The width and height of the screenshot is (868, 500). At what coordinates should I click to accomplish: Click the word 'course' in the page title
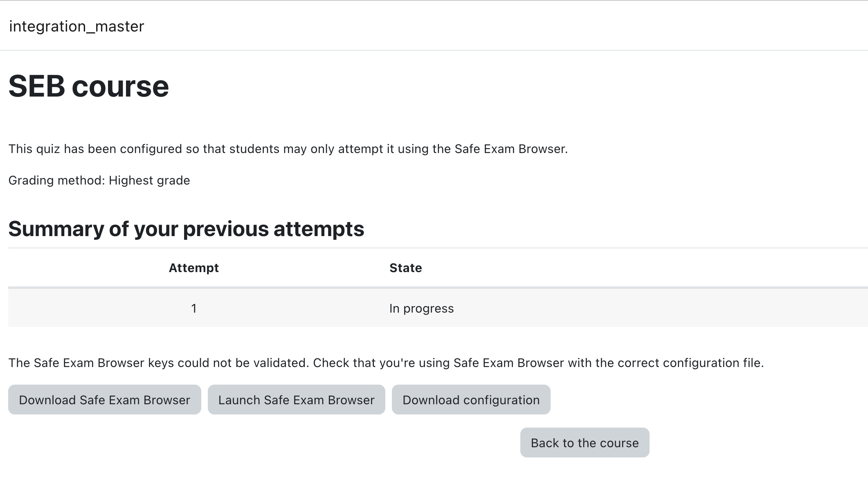coord(120,86)
